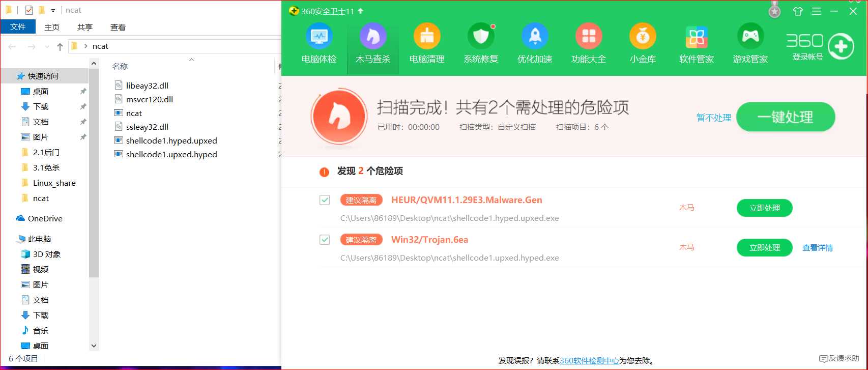Switch to the 查看 ribbon tab

(x=118, y=27)
